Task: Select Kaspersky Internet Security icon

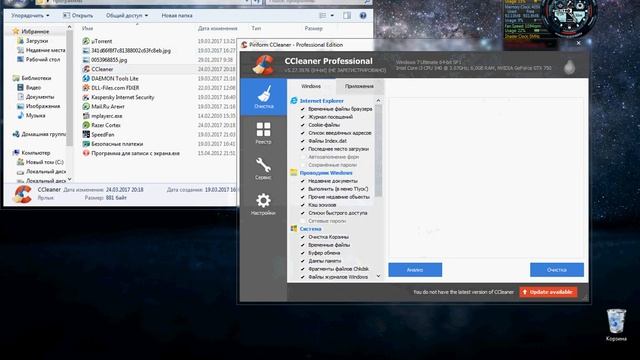Action: 86,97
